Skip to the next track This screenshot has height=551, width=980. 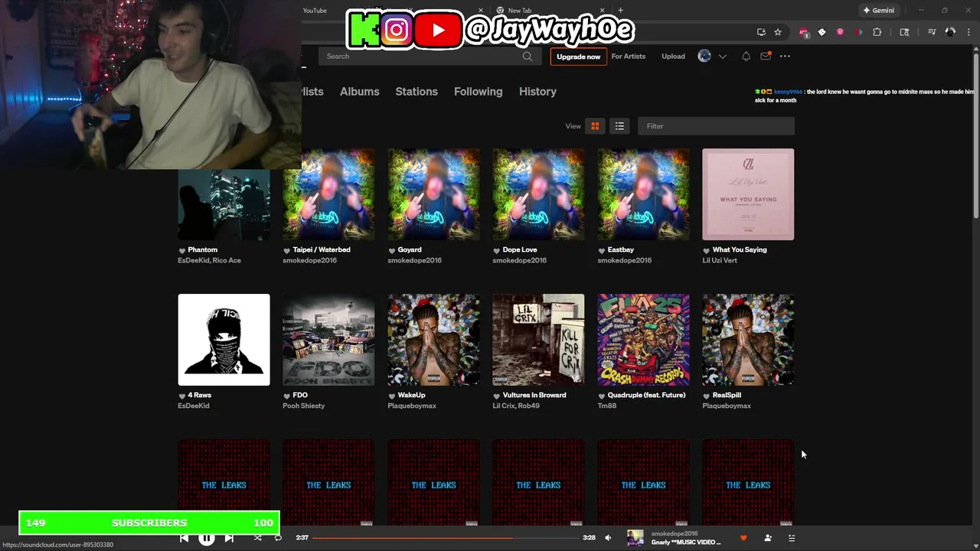point(229,538)
